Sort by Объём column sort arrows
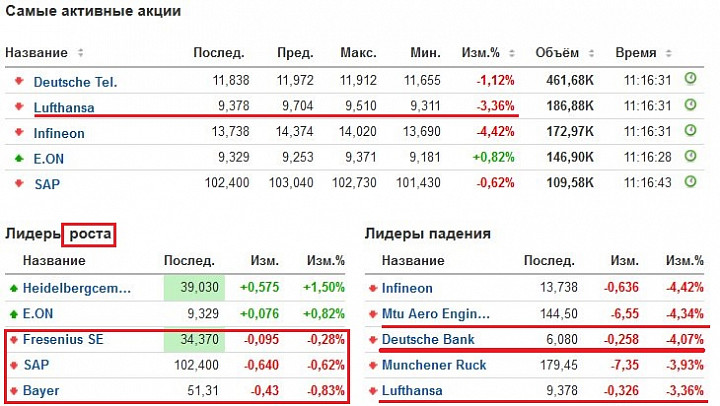The height and width of the screenshot is (406, 720). 591,53
